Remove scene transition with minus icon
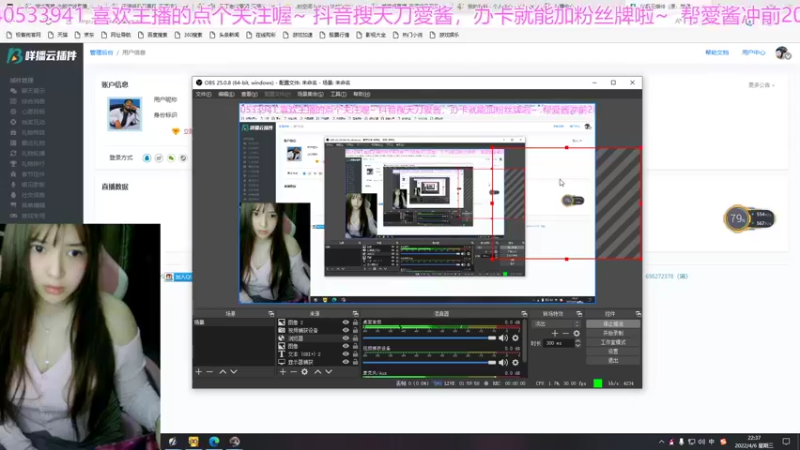800x450 pixels. 565,333
